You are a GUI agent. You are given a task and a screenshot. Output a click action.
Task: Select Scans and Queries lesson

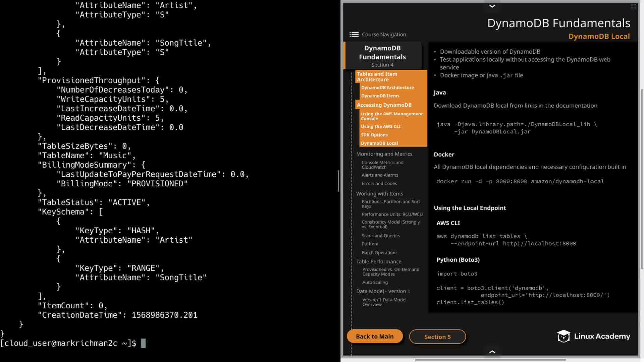(381, 236)
